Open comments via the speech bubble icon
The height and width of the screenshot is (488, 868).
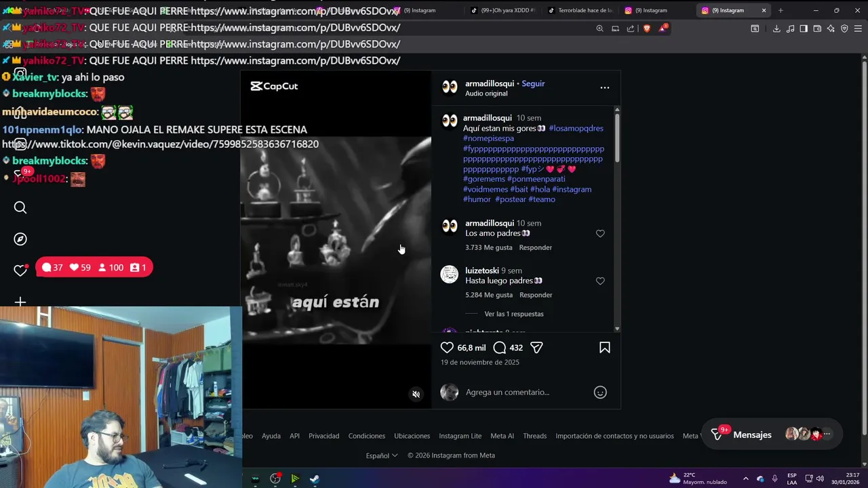[500, 348]
